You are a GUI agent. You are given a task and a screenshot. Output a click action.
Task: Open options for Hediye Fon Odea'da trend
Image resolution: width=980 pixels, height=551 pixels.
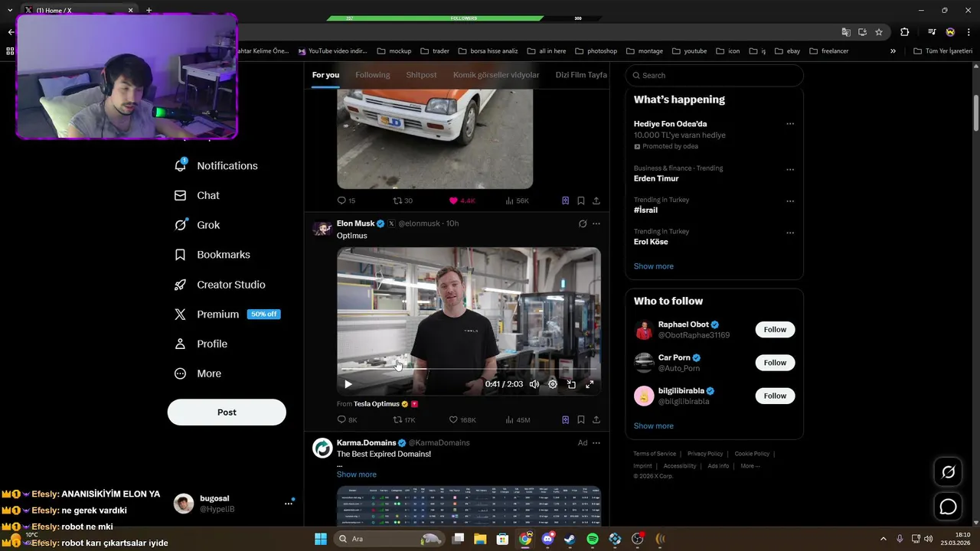(790, 124)
